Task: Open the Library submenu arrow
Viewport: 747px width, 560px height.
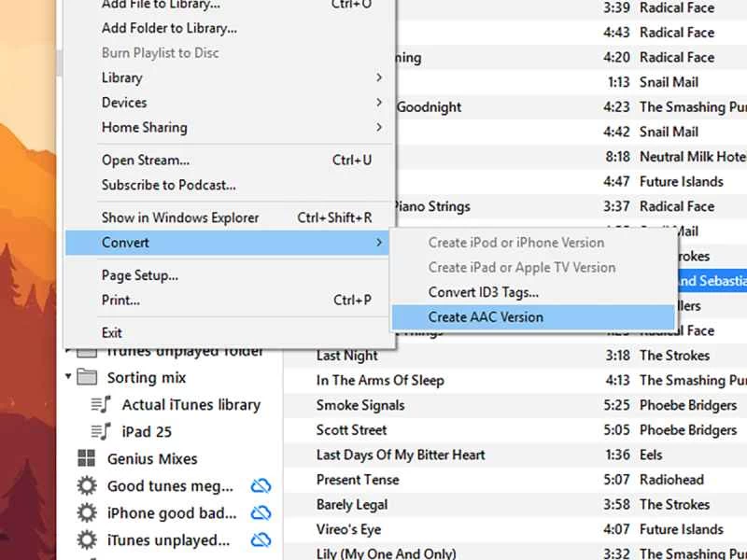Action: tap(379, 78)
